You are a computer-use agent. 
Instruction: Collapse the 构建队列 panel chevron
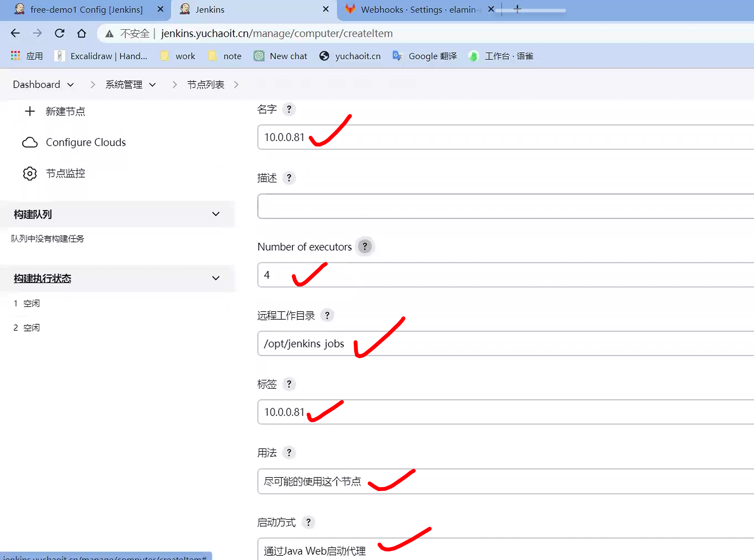coord(216,214)
